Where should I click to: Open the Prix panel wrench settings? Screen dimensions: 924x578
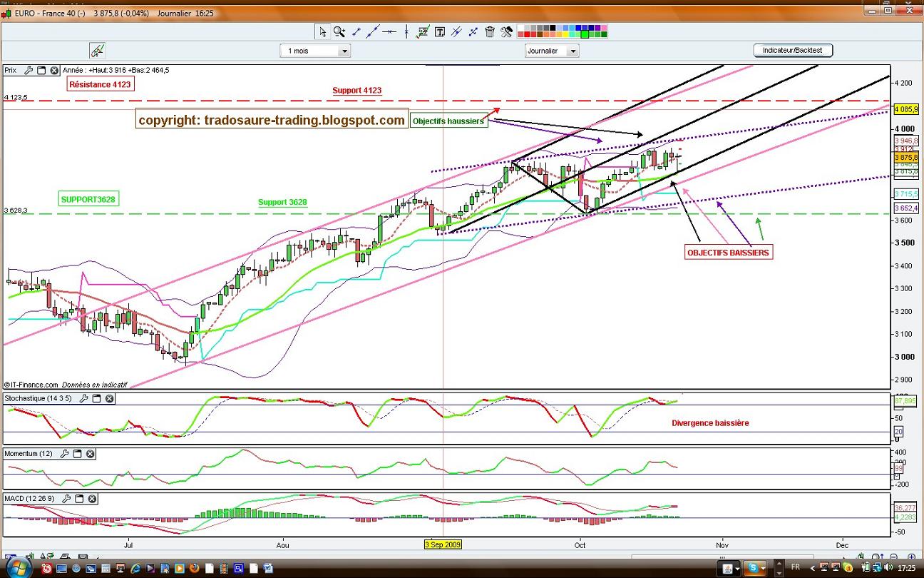point(29,71)
